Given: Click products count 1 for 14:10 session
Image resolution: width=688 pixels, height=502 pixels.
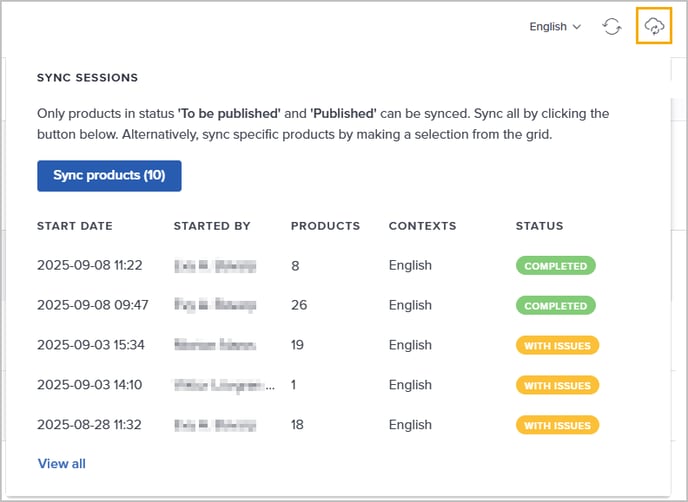Looking at the screenshot, I should 293,385.
